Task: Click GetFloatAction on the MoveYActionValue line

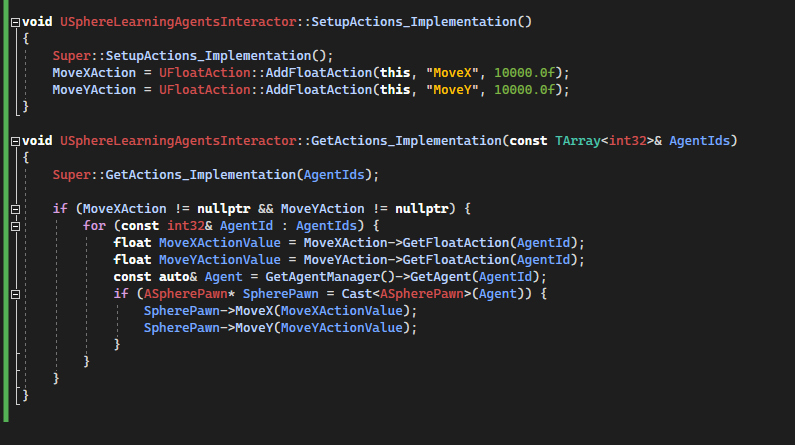Action: 456,260
